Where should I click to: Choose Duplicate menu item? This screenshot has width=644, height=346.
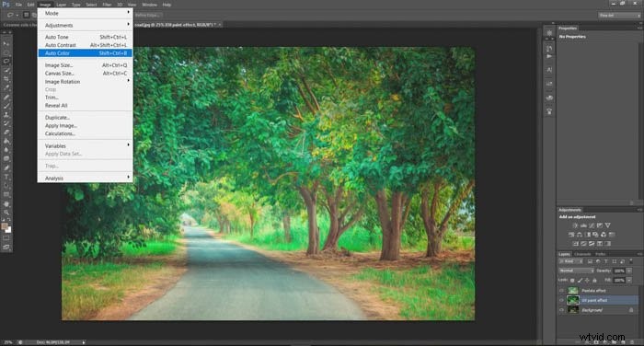click(x=85, y=118)
